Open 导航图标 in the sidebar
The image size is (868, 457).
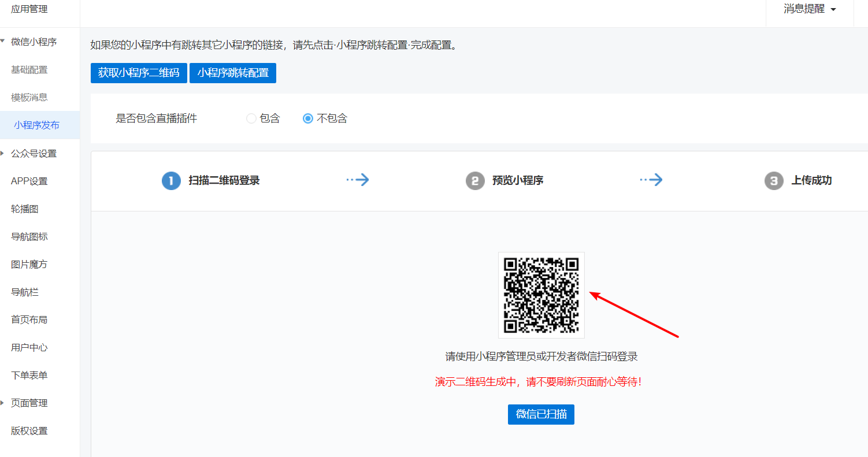[29, 236]
